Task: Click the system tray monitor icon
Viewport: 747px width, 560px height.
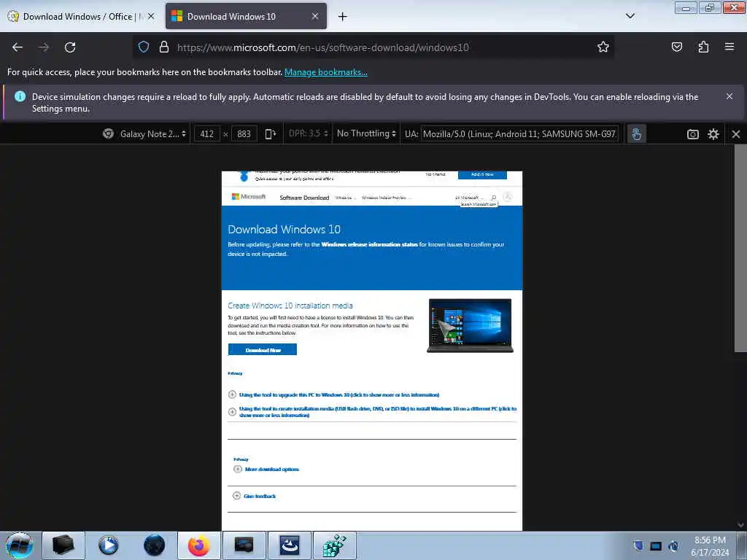Action: click(x=656, y=545)
